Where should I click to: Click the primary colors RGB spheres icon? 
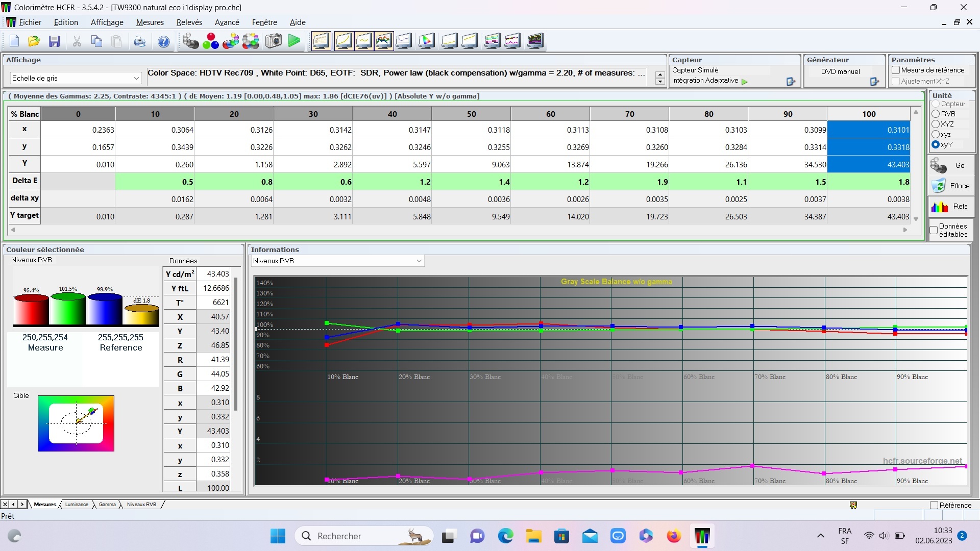point(210,41)
